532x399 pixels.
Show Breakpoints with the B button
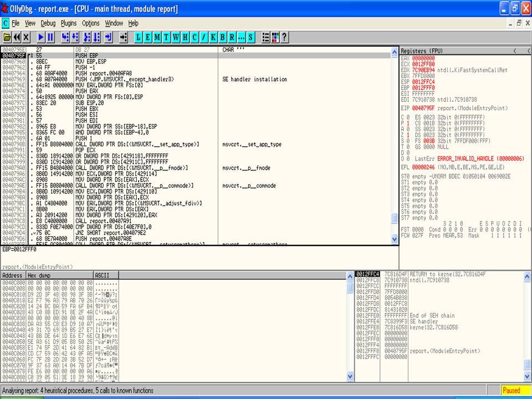[222, 37]
